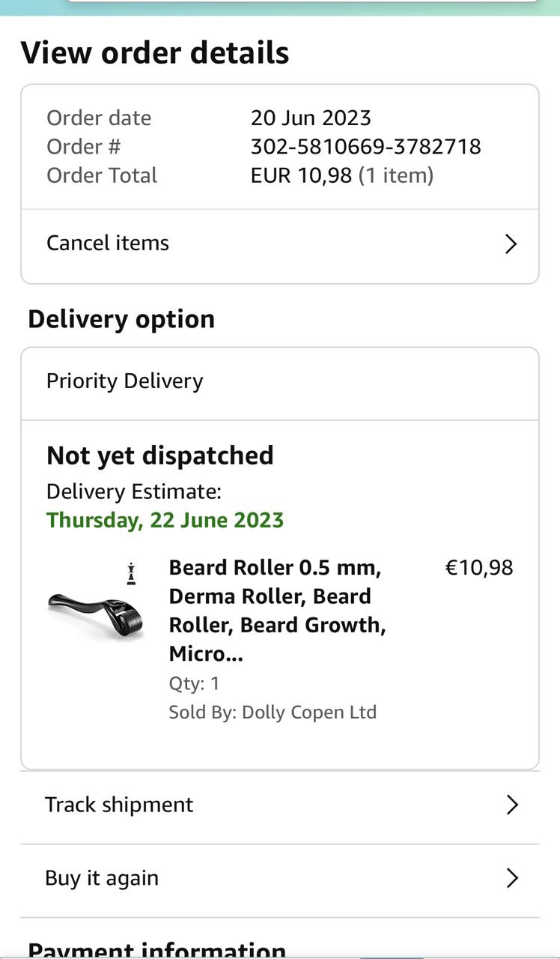This screenshot has width=560, height=959.
Task: Tap the View order details heading
Action: click(x=155, y=53)
